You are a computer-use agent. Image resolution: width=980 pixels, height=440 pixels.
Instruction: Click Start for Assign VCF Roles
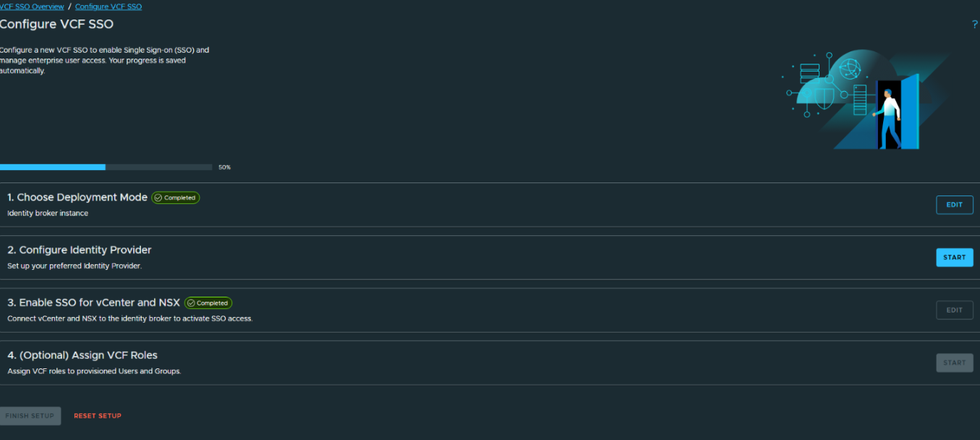click(x=955, y=363)
